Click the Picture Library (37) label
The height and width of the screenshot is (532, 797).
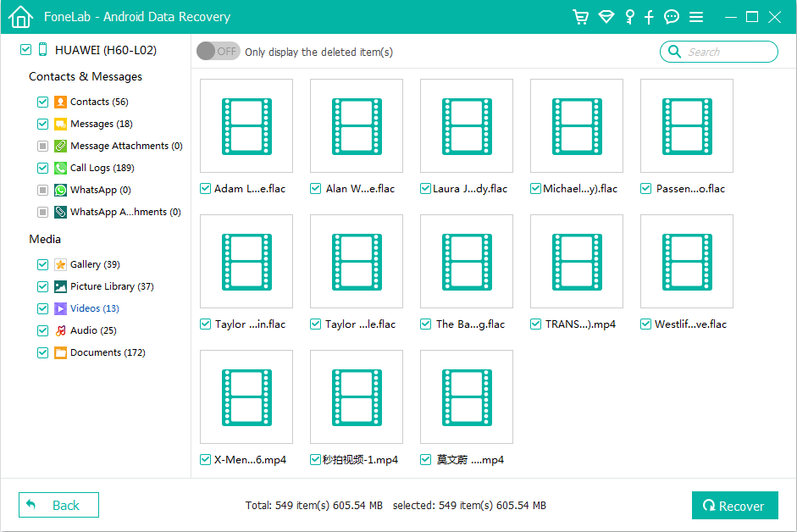(112, 286)
